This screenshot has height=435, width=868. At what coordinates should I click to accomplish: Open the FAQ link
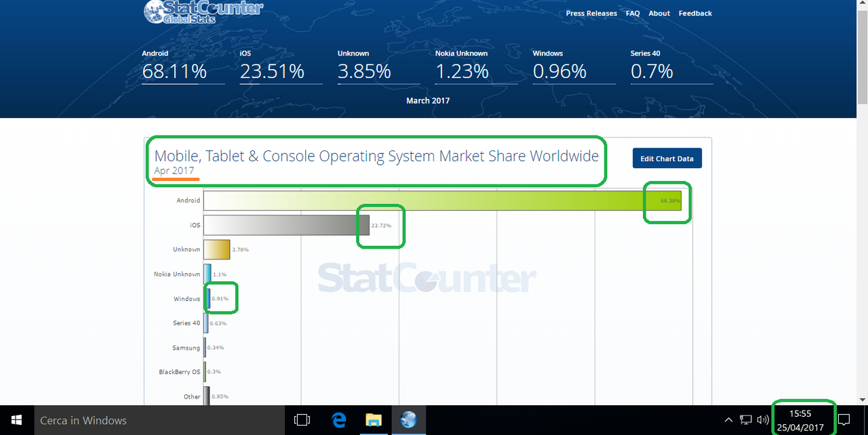[x=633, y=14]
